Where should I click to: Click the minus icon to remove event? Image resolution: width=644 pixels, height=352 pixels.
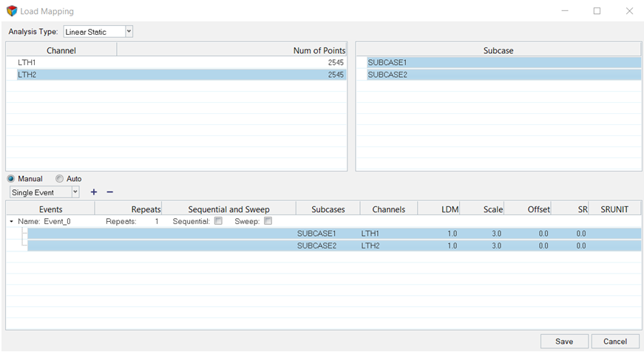110,192
